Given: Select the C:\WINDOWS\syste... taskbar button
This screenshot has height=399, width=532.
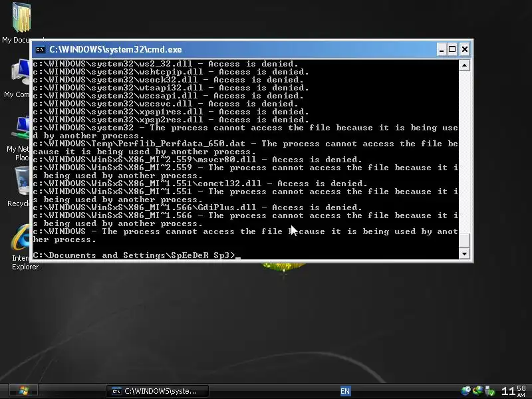Looking at the screenshot, I should pos(158,391).
